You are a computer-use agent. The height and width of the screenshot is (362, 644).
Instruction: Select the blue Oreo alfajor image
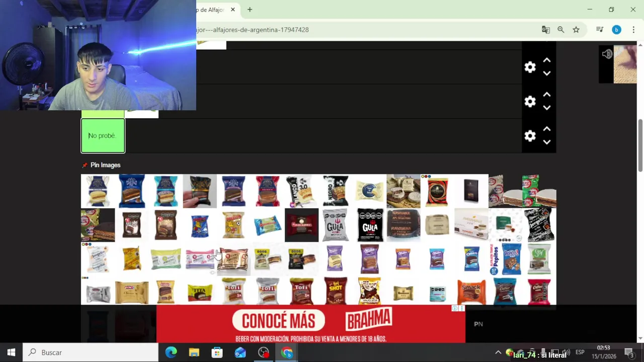(471, 259)
